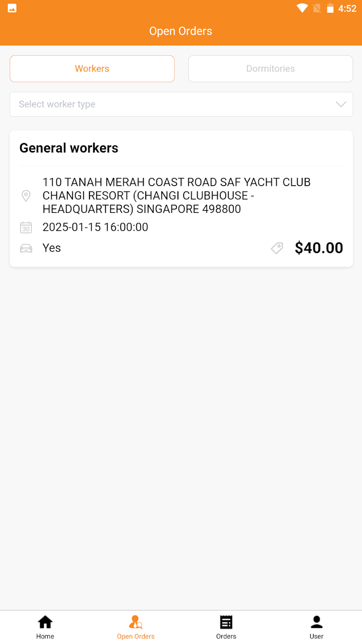Switch to the Workers tab
362x644 pixels.
(92, 68)
